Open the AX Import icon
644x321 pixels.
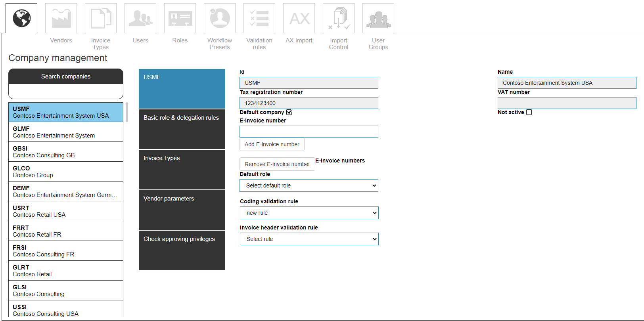[x=299, y=18]
